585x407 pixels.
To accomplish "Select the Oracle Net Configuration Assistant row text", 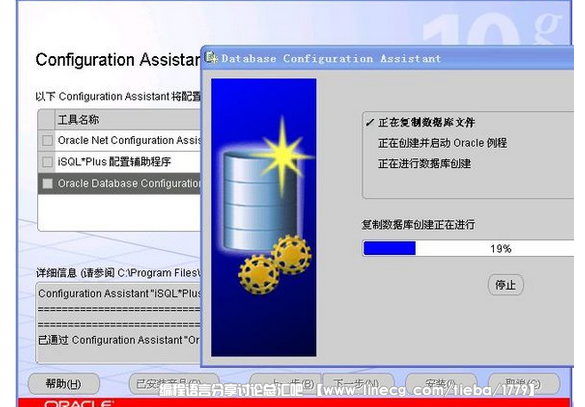I will point(129,140).
